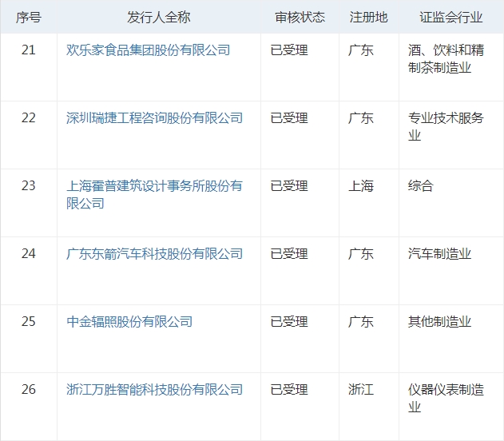This screenshot has width=504, height=441.
Task: Click 已受理 status in row 26
Action: [289, 389]
